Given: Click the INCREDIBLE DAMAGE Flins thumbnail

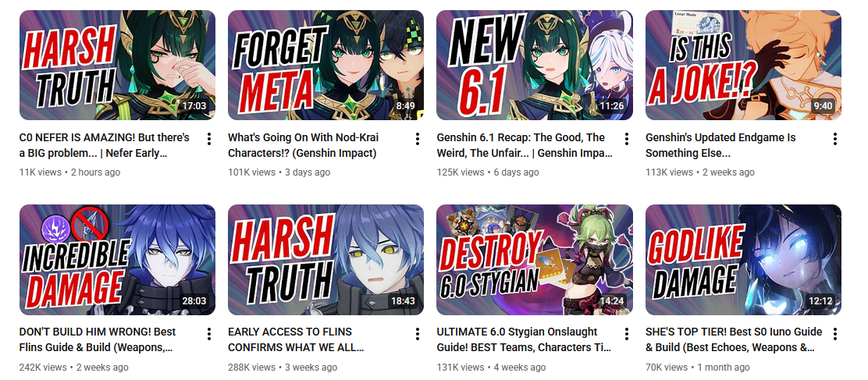Looking at the screenshot, I should point(117,260).
